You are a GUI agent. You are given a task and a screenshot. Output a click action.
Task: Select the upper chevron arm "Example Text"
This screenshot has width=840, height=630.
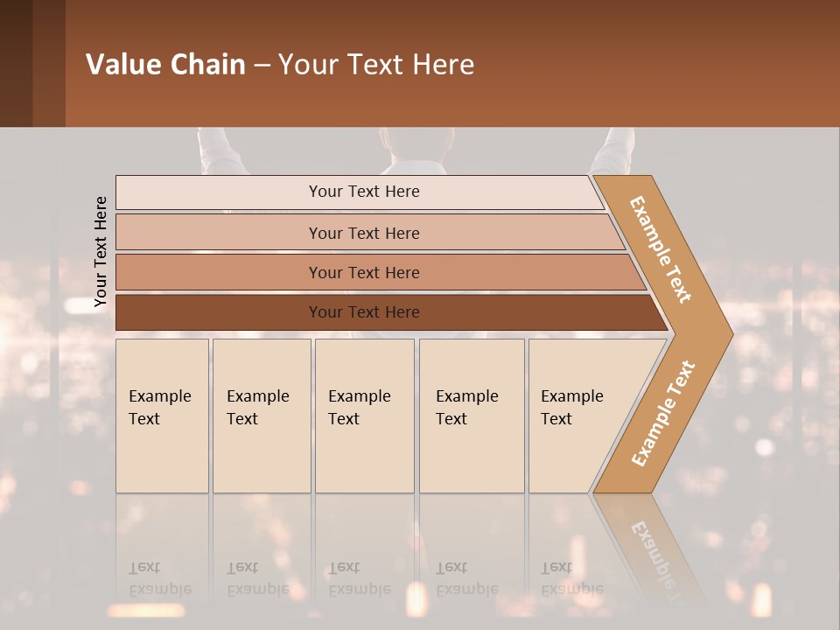662,249
